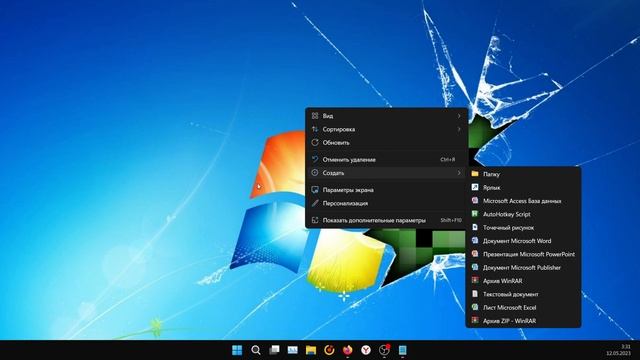Viewport: 640px width, 360px height.
Task: Open taskbar Search magnifier
Action: (256, 350)
